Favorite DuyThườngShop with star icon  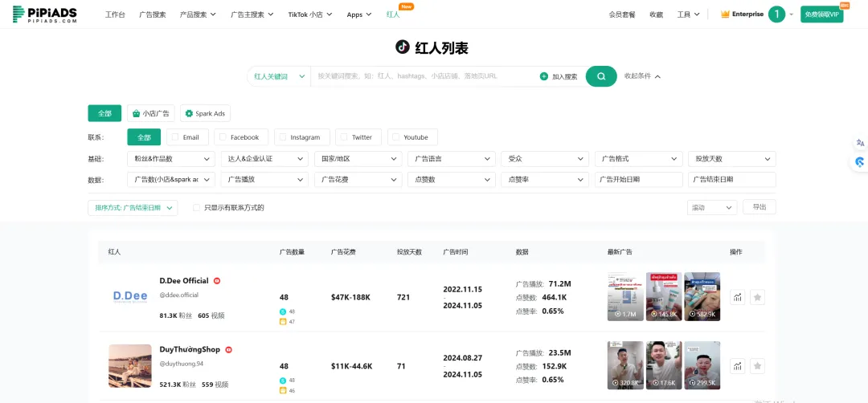click(757, 365)
